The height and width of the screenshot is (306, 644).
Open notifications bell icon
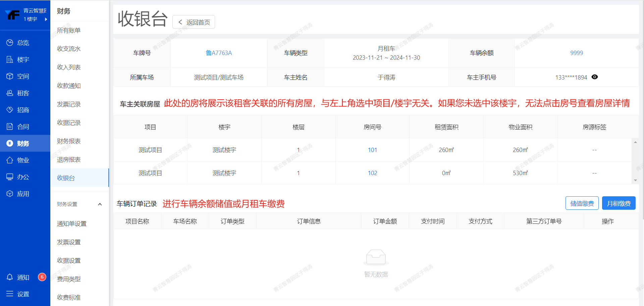coord(10,277)
